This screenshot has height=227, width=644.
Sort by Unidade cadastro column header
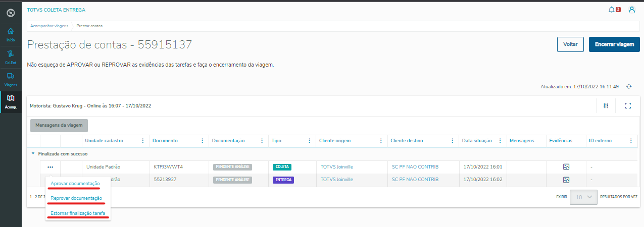[x=104, y=141]
